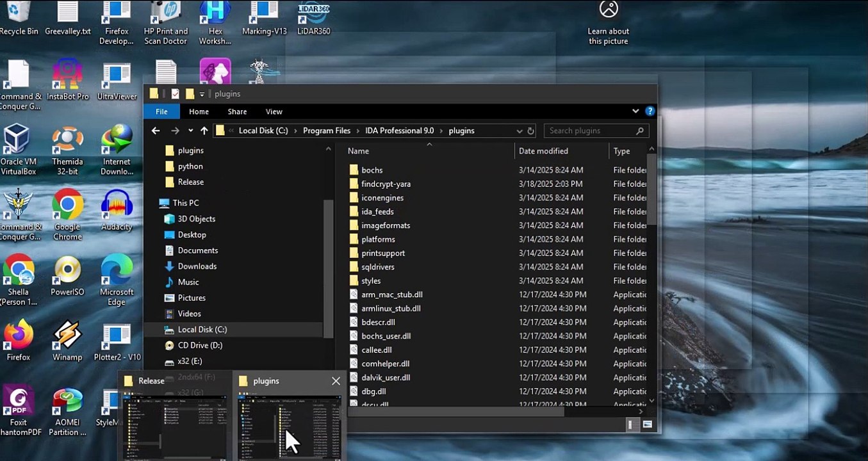The height and width of the screenshot is (461, 868).
Task: Open the Share ribbon tab
Action: pos(237,111)
